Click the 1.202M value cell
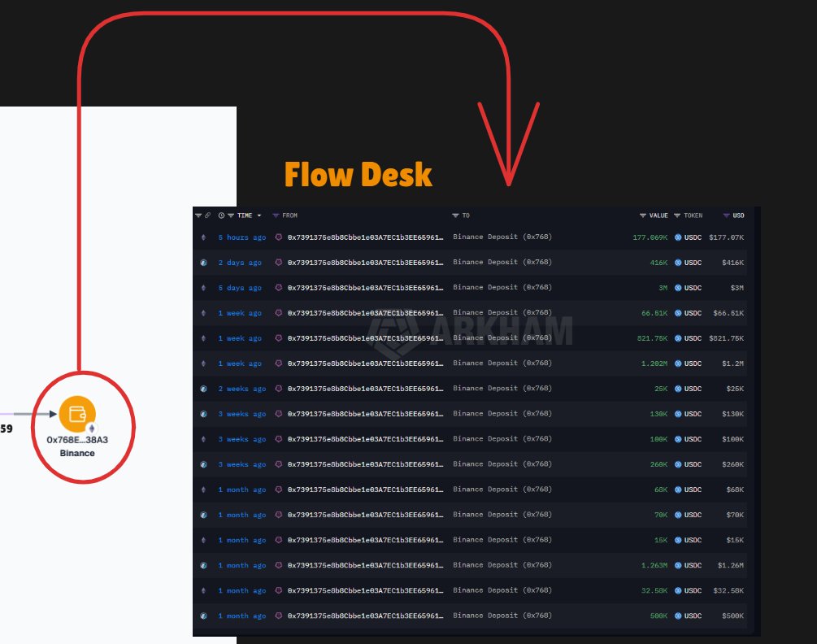 [654, 363]
